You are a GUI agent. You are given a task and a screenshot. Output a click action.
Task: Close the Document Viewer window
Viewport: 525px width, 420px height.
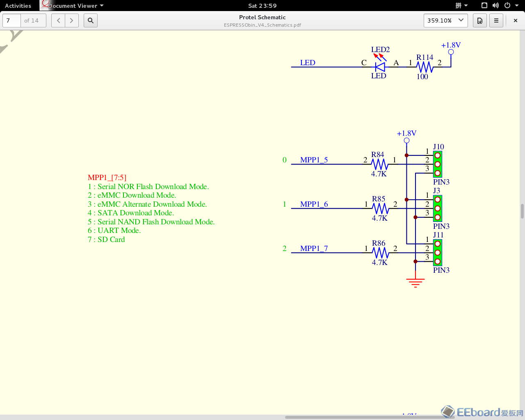516,21
